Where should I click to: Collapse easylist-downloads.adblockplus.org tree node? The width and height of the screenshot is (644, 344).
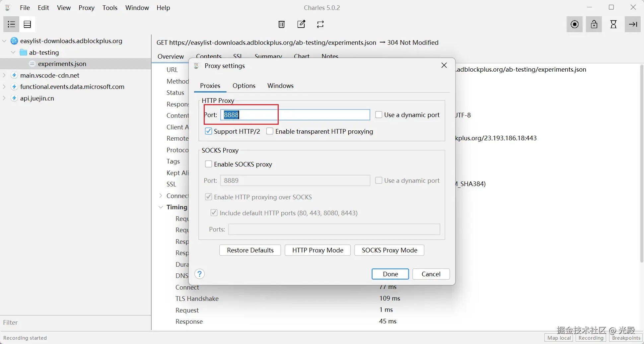click(x=4, y=41)
